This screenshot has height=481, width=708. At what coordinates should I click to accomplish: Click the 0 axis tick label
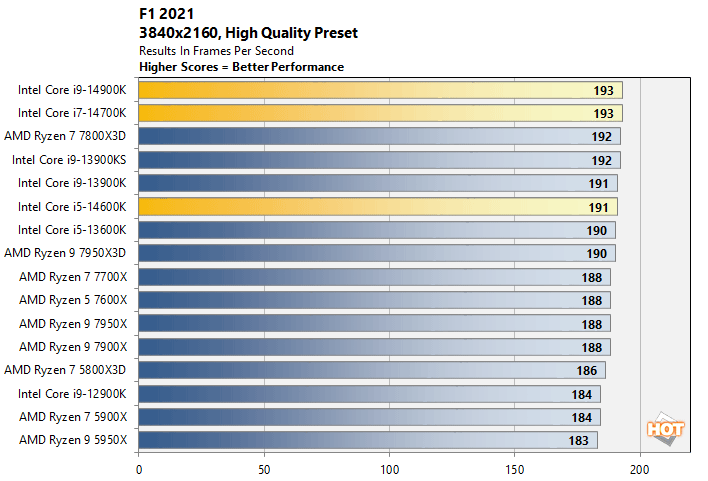point(139,470)
